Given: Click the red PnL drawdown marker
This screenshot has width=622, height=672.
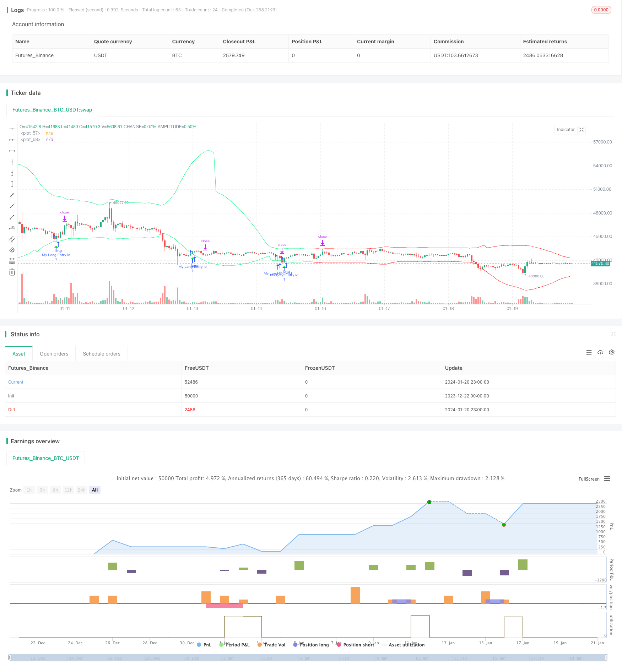Looking at the screenshot, I should [504, 525].
